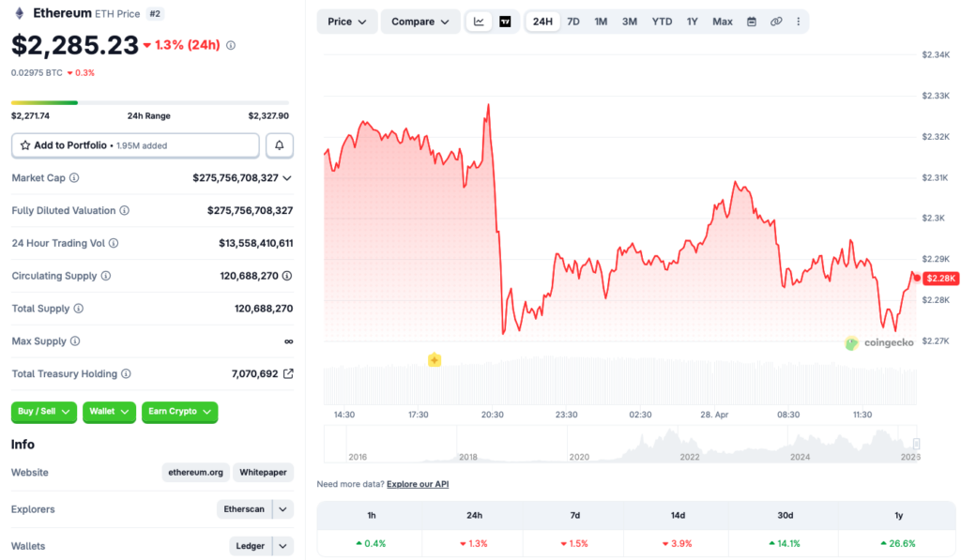961x560 pixels.
Task: Open the Explore our API link
Action: [x=417, y=484]
